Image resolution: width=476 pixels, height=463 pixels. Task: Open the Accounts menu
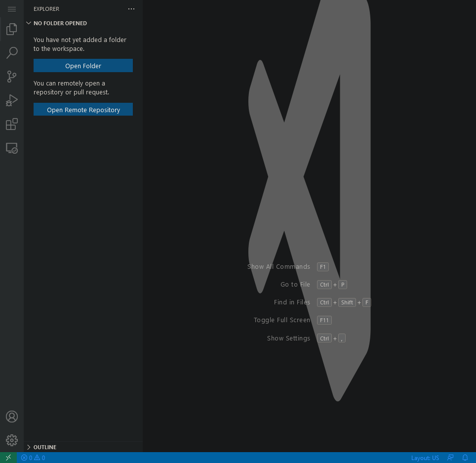pos(12,417)
